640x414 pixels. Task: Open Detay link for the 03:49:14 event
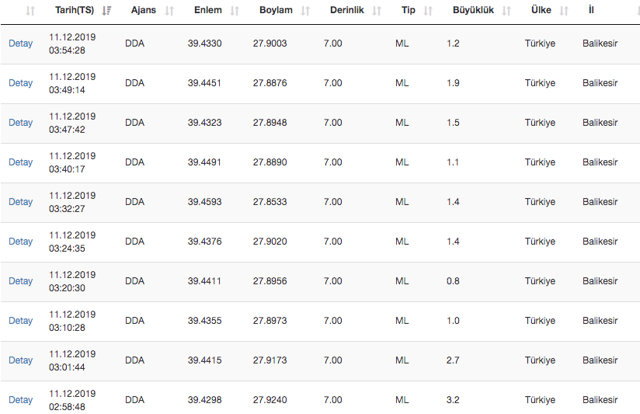[20, 83]
